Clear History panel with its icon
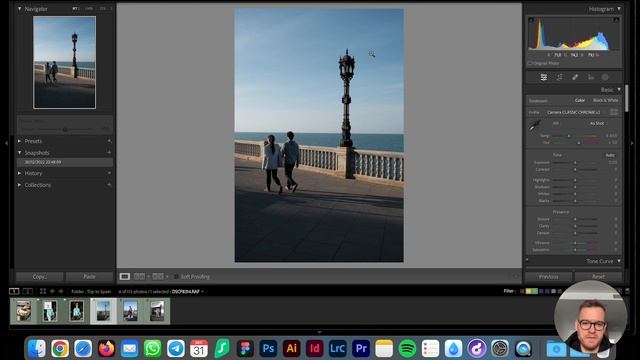This screenshot has width=640, height=360. [x=109, y=173]
